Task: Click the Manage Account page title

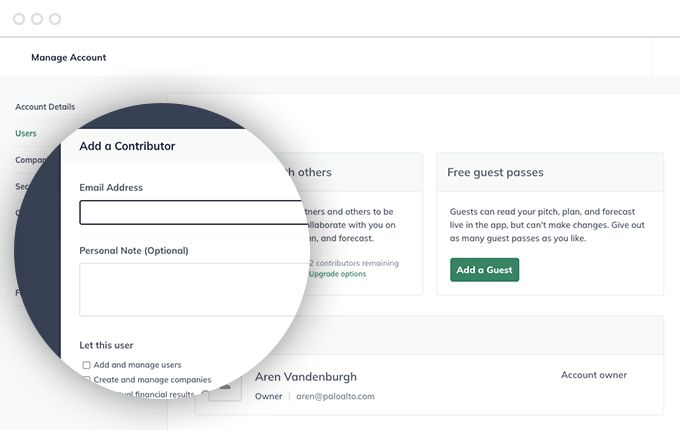Action: tap(69, 57)
